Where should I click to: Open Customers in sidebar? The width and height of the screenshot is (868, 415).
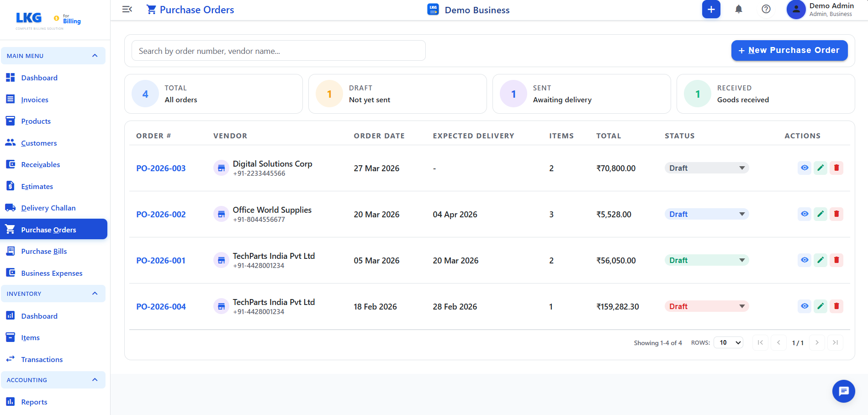tap(53, 143)
